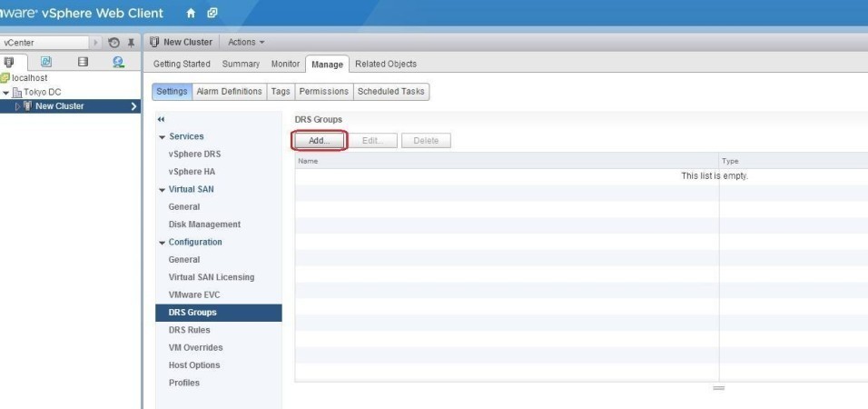This screenshot has width=868, height=409.
Task: Select the Storage inventory tab
Action: tap(83, 62)
